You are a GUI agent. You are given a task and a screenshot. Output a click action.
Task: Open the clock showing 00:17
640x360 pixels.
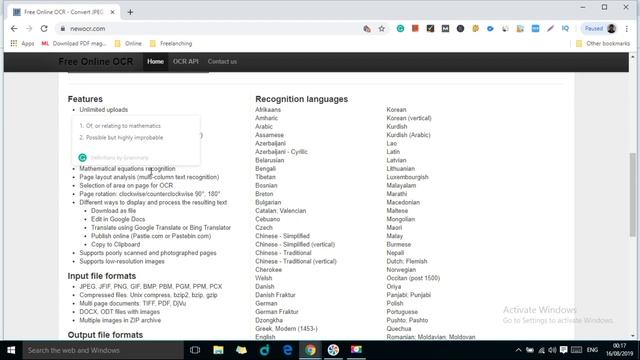[x=619, y=350]
